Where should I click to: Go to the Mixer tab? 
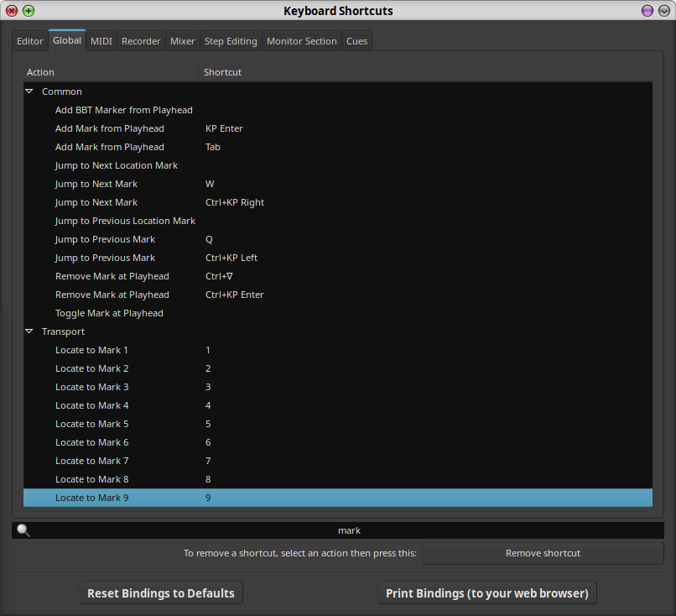(182, 41)
